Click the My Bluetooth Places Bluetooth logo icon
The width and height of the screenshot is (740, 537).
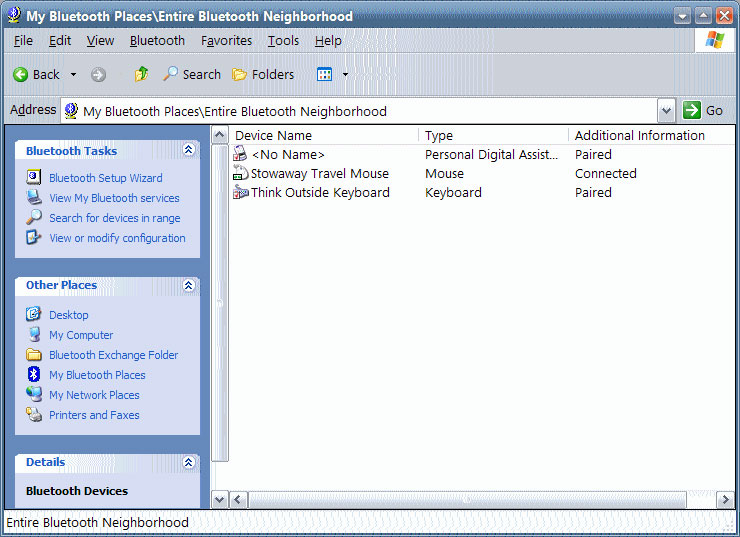coord(34,374)
